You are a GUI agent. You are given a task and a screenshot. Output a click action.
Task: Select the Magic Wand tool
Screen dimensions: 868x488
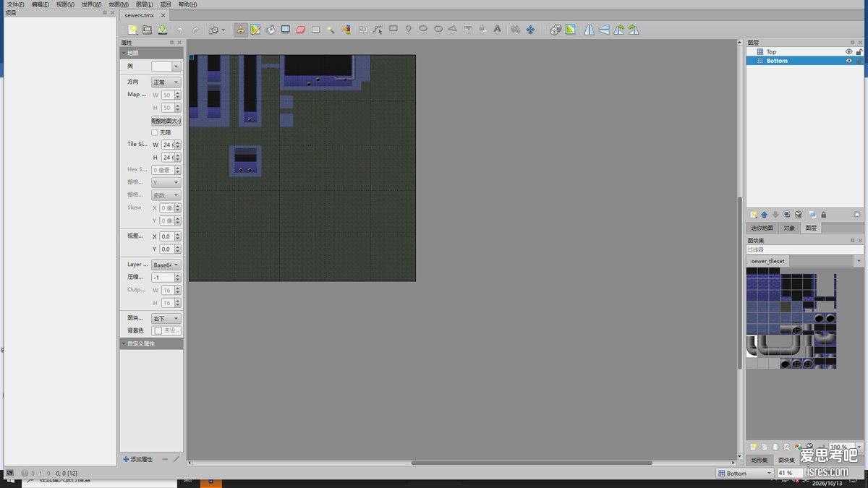tap(331, 30)
